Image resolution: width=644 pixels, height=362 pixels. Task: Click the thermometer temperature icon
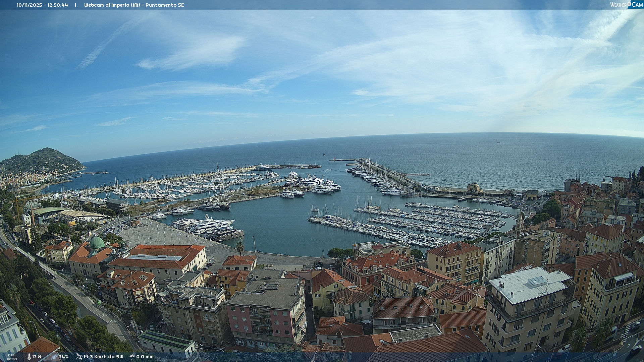point(29,357)
